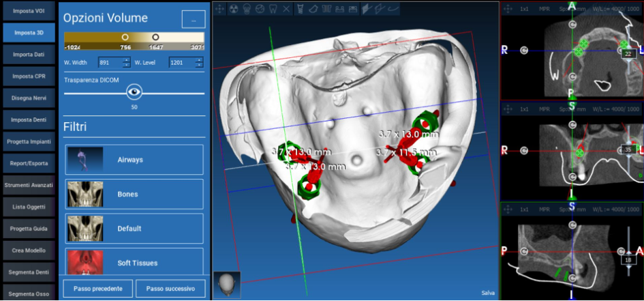Open the Imposta CPR step
The width and height of the screenshot is (644, 301).
29,76
